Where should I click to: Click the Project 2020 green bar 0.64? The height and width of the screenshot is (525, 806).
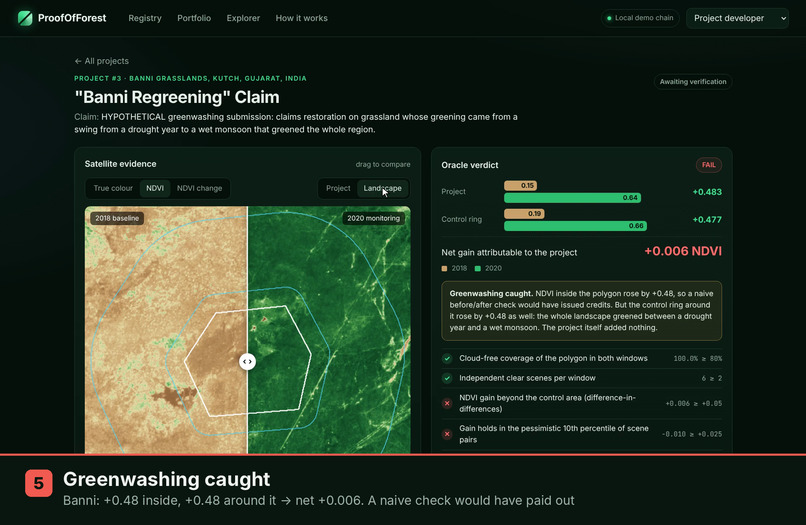point(572,198)
